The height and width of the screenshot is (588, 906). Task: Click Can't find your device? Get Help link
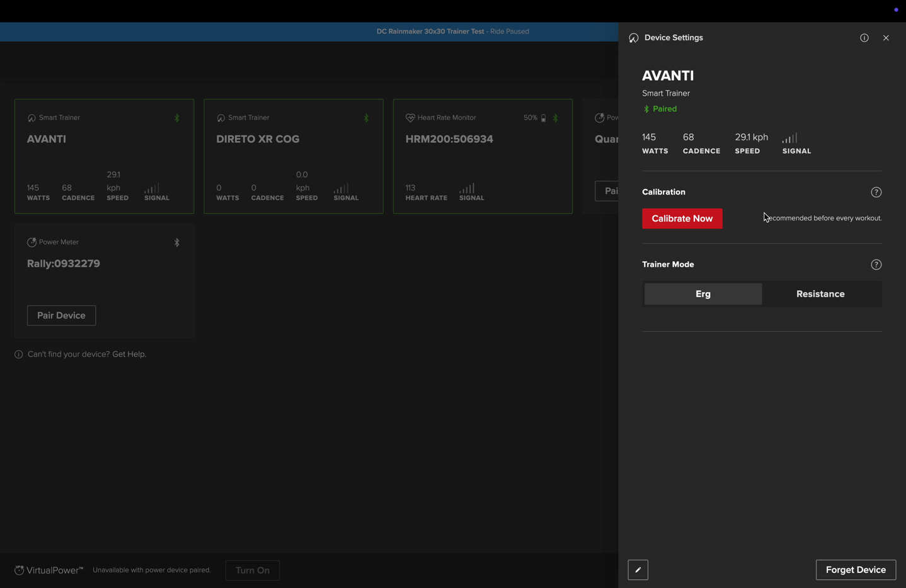[87, 354]
